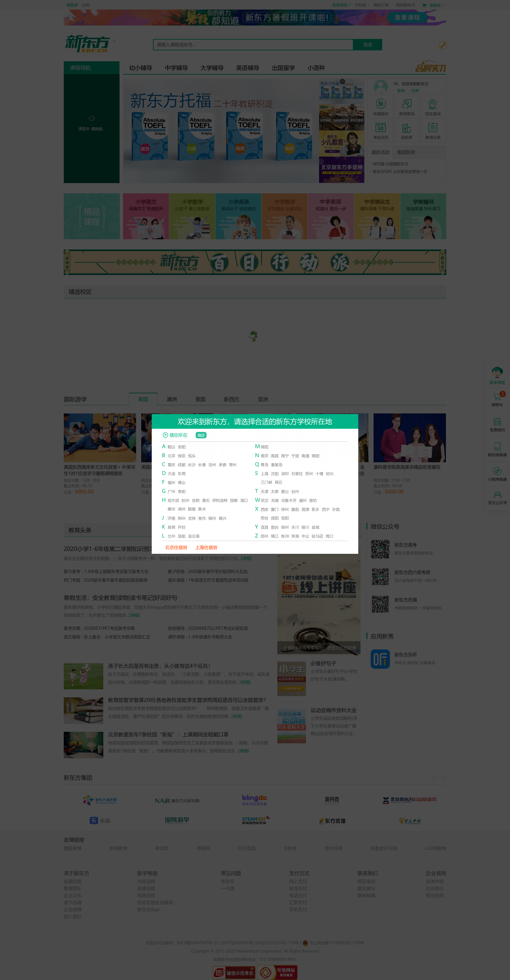Open 院校库 school library icon

click(407, 130)
